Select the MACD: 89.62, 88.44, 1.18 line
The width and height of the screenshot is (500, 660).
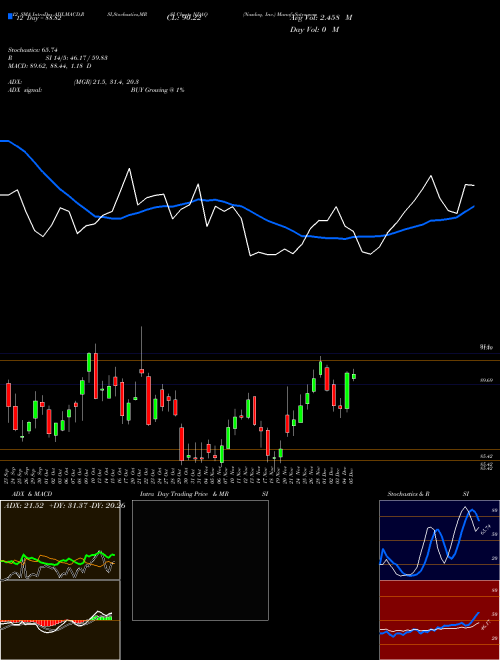point(50,66)
